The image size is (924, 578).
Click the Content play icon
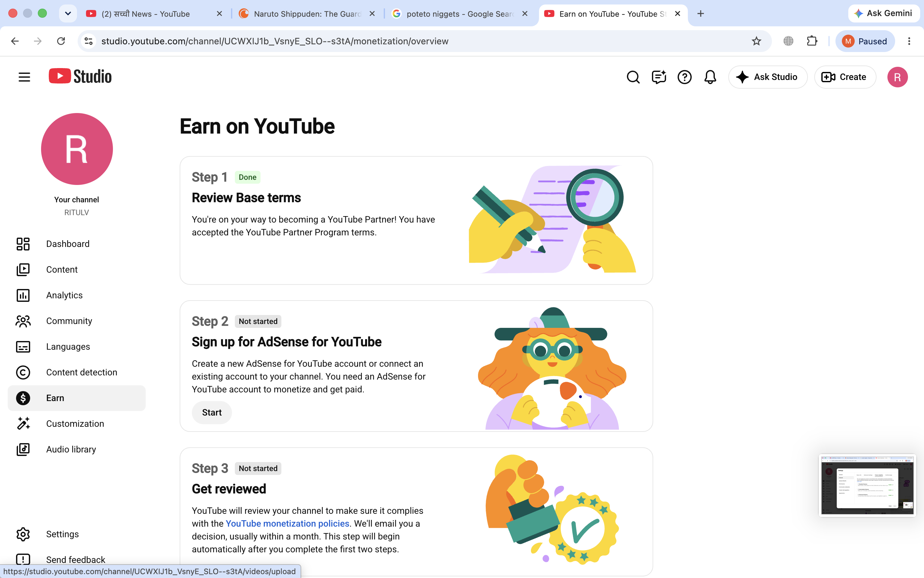click(23, 269)
